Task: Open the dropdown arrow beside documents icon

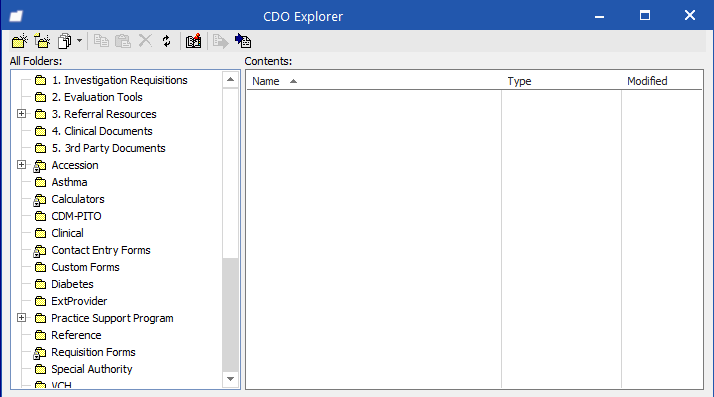Action: coord(79,41)
